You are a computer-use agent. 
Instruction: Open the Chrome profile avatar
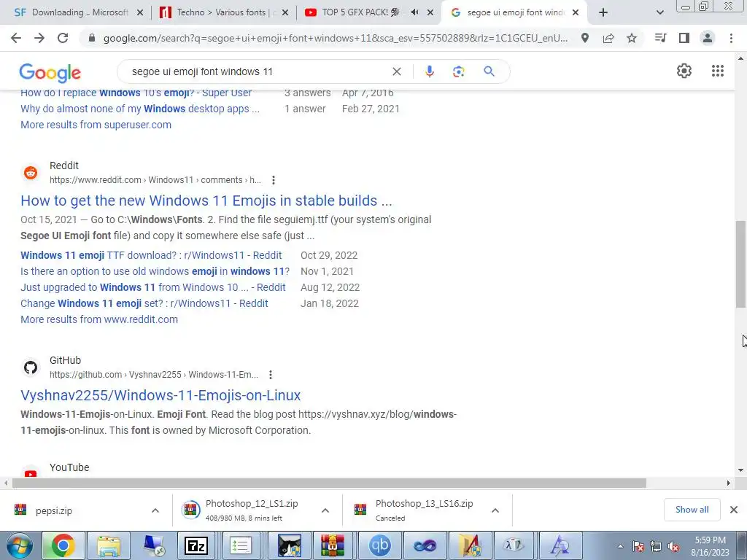708,38
